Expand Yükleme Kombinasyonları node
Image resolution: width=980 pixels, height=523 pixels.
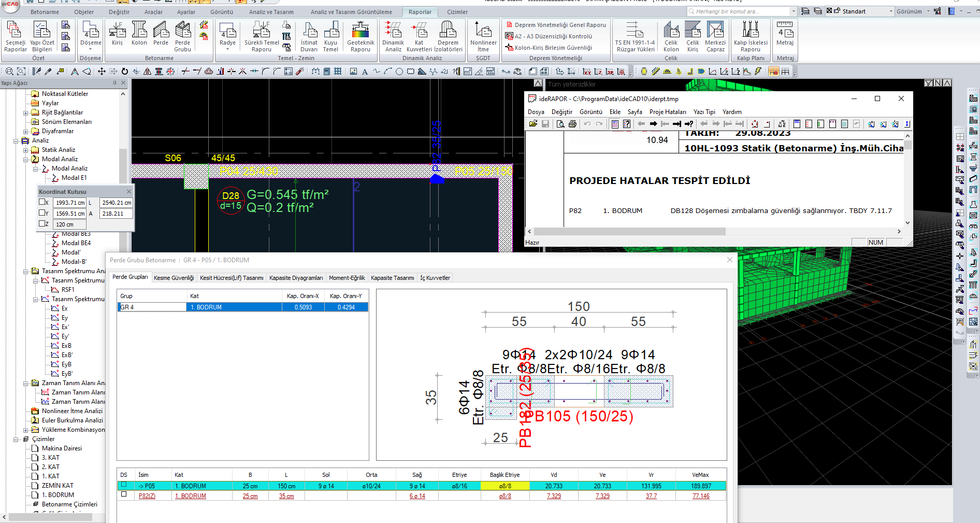(26, 430)
